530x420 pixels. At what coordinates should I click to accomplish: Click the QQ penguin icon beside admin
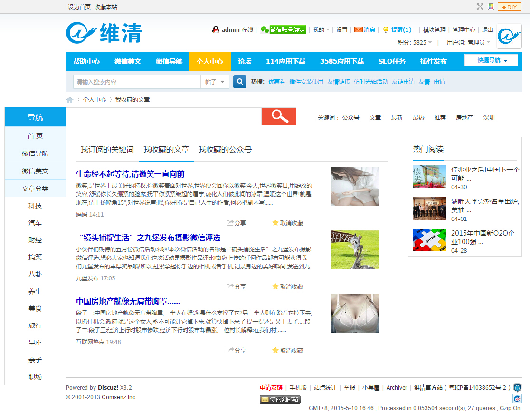coord(216,30)
